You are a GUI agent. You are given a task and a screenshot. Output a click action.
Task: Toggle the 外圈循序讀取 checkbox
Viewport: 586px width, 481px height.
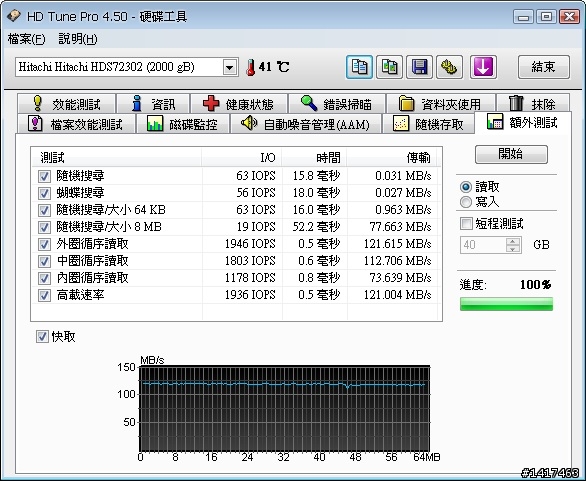(44, 244)
